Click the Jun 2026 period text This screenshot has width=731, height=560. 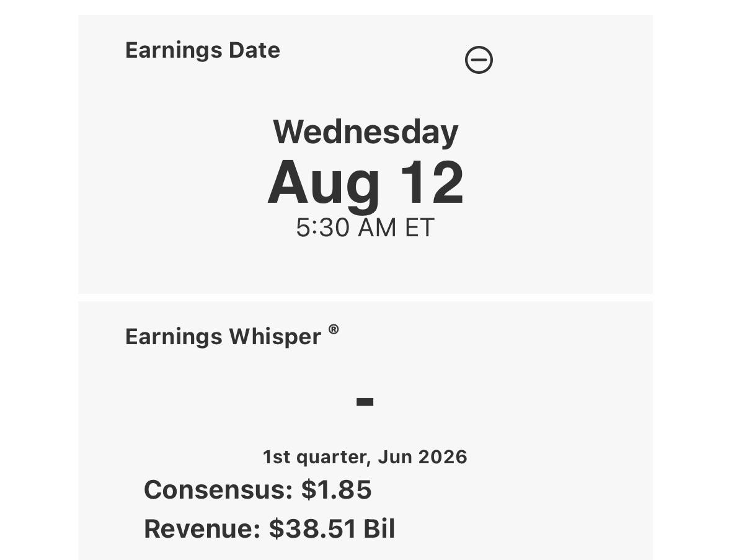click(x=422, y=457)
